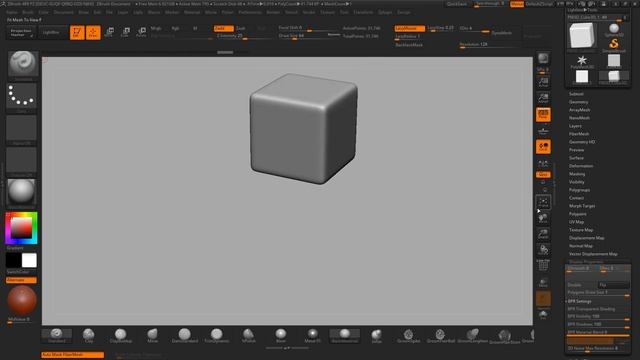This screenshot has width=640, height=360.
Task: Toggle the orange Local symmetry button
Action: (543, 147)
